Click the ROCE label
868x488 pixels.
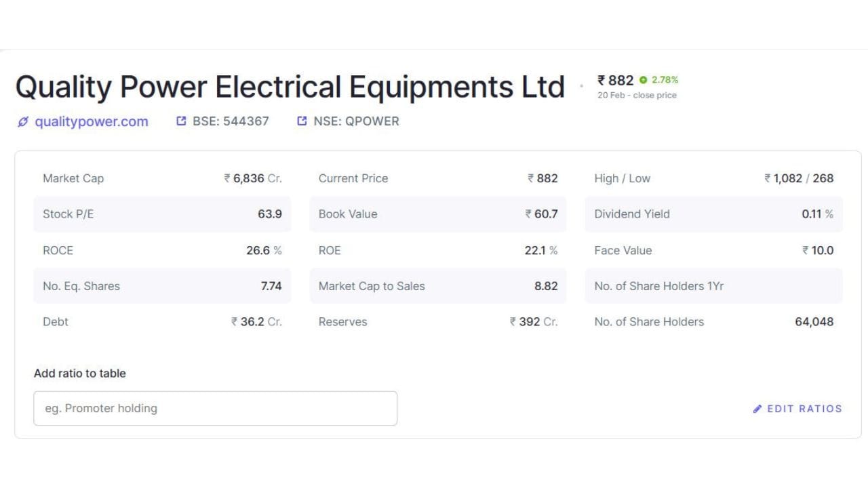click(x=58, y=250)
